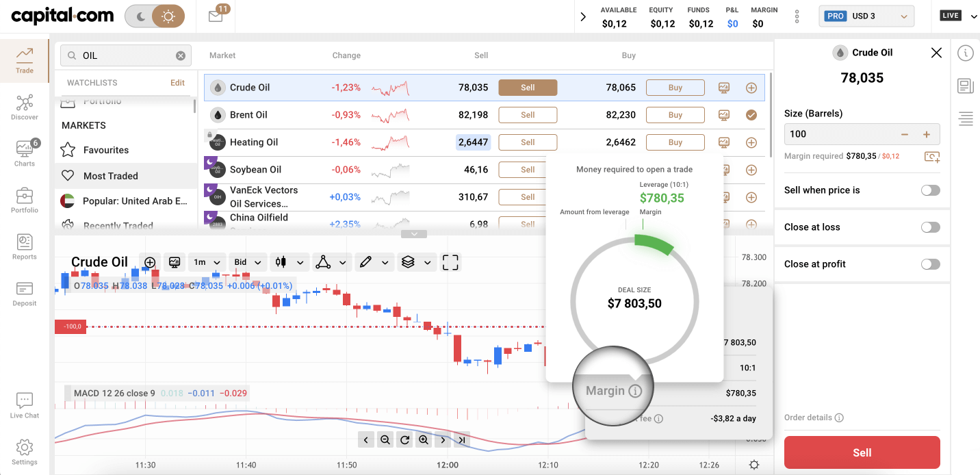Image resolution: width=980 pixels, height=475 pixels.
Task: Open the Live Chat panel
Action: click(x=25, y=404)
